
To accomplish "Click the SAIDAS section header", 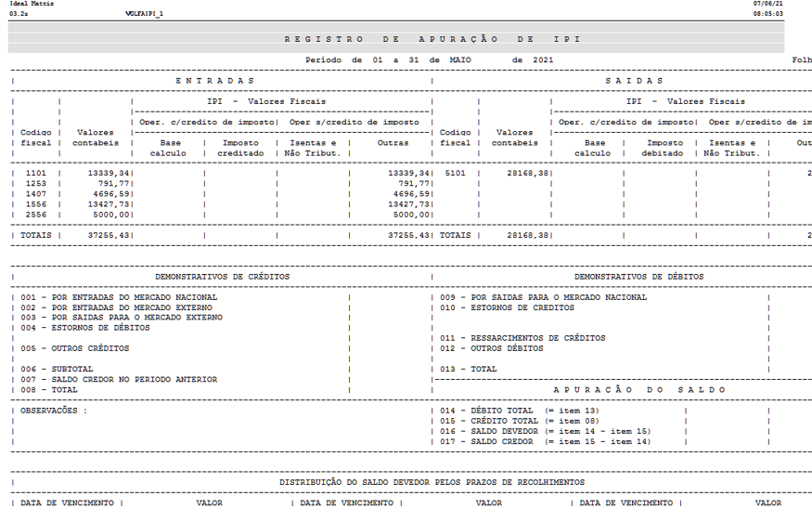I will (634, 81).
